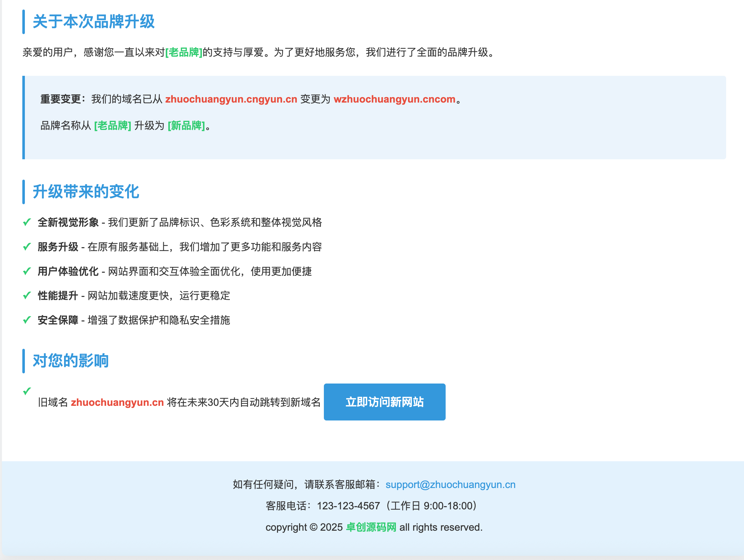The width and height of the screenshot is (744, 560).
Task: Click the 重要变更 notice box
Action: [x=370, y=118]
